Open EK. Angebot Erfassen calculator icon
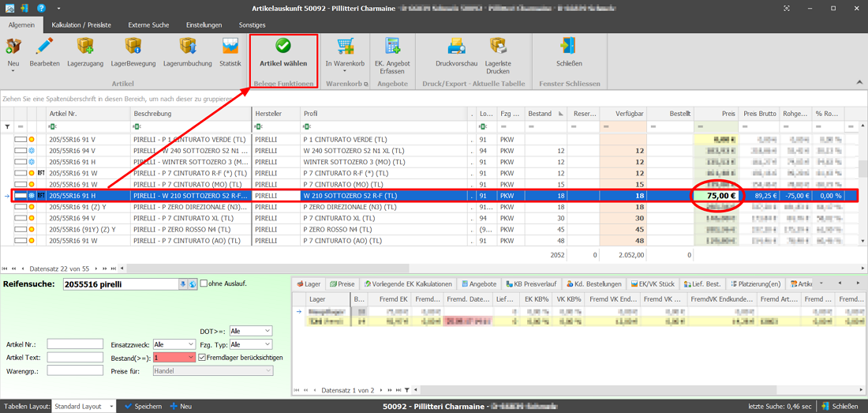The height and width of the screenshot is (413, 868). [x=392, y=47]
